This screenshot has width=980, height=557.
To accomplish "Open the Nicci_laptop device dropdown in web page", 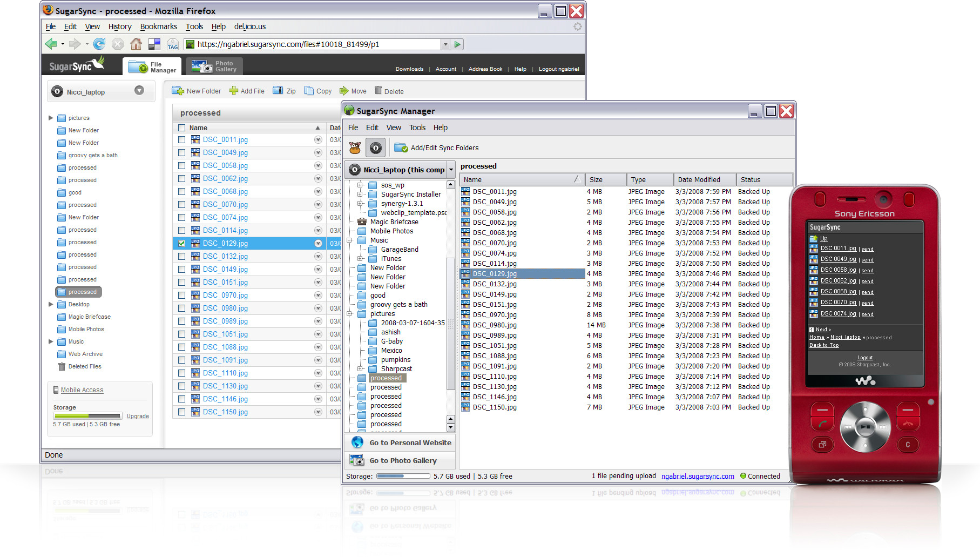I will click(139, 91).
